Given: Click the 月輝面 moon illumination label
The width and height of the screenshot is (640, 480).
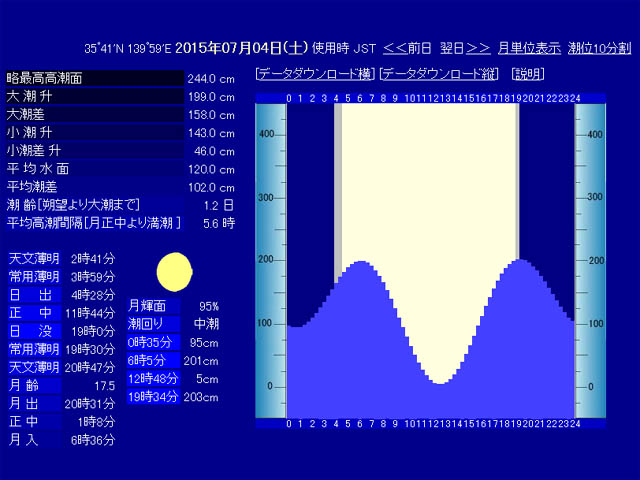Looking at the screenshot, I should (x=153, y=306).
